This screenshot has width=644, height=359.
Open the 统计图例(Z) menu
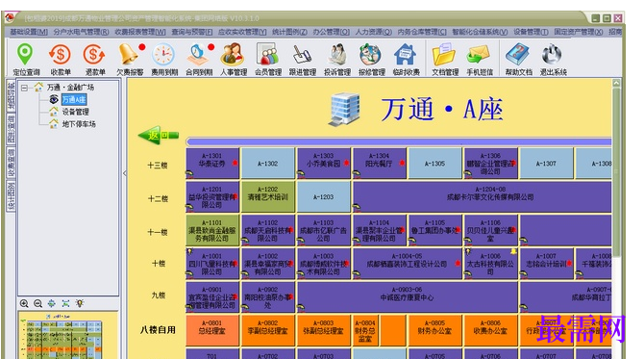tap(289, 32)
